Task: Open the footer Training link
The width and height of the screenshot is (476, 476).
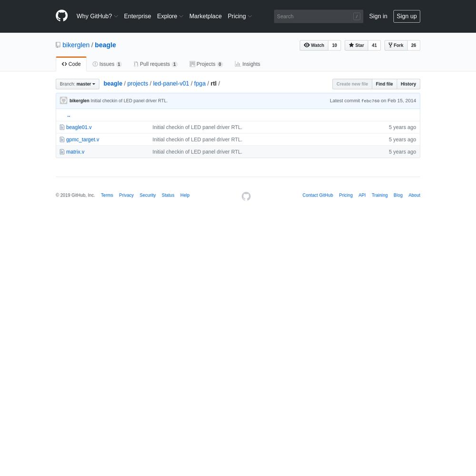Action: click(380, 195)
